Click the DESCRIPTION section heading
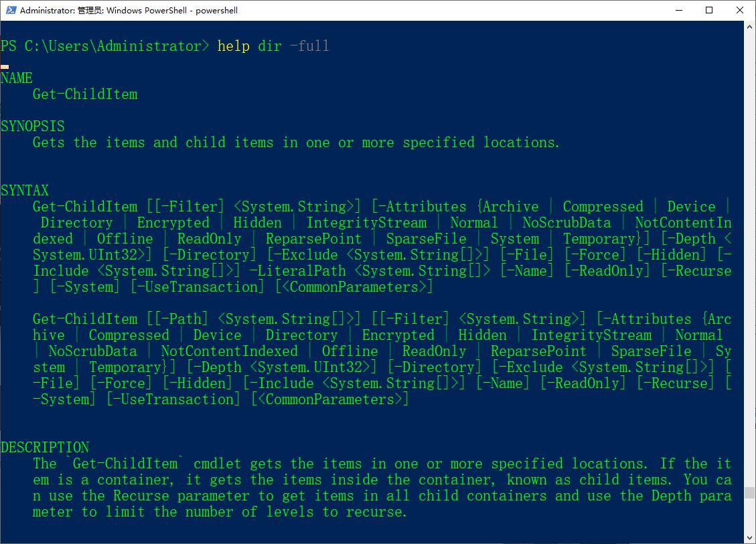The image size is (756, 544). click(45, 448)
